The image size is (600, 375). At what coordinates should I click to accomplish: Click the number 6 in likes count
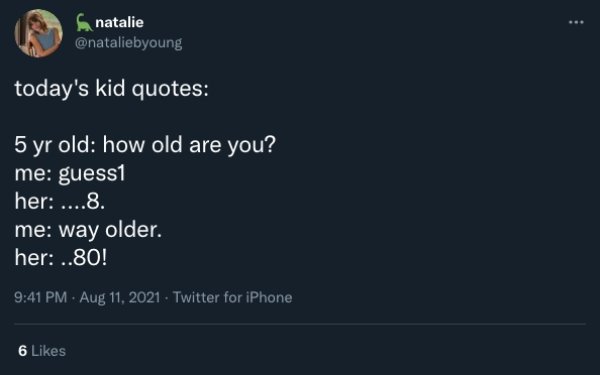pos(23,351)
